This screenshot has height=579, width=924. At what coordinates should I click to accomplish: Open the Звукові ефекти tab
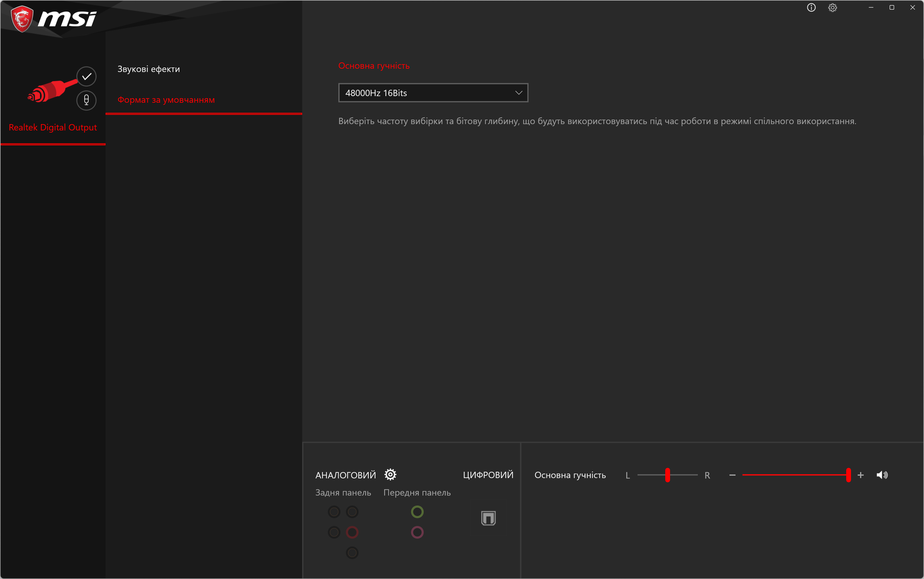click(148, 69)
